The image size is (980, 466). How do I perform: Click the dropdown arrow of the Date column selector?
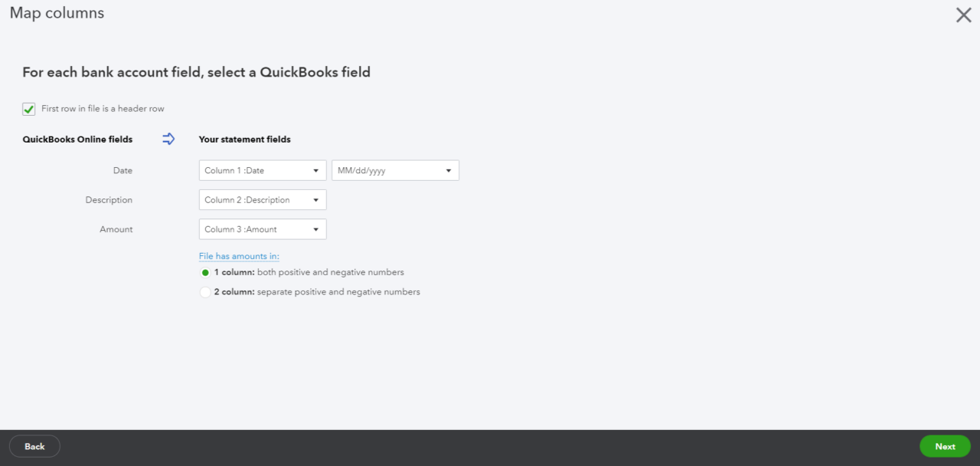click(x=315, y=171)
